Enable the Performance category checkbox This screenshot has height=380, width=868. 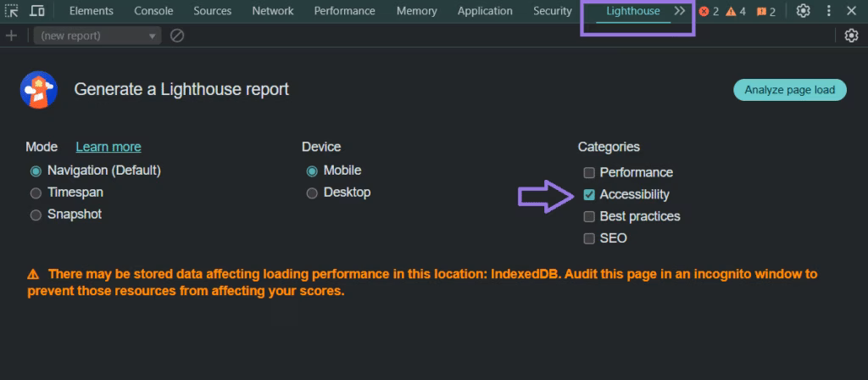pyautogui.click(x=589, y=172)
